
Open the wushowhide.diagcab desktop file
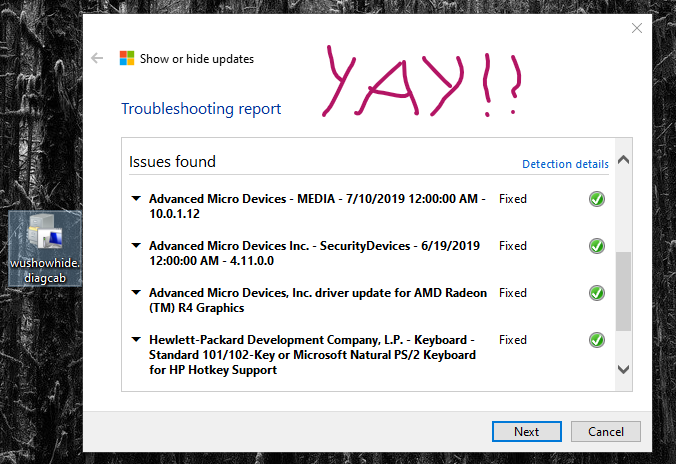[x=45, y=249]
